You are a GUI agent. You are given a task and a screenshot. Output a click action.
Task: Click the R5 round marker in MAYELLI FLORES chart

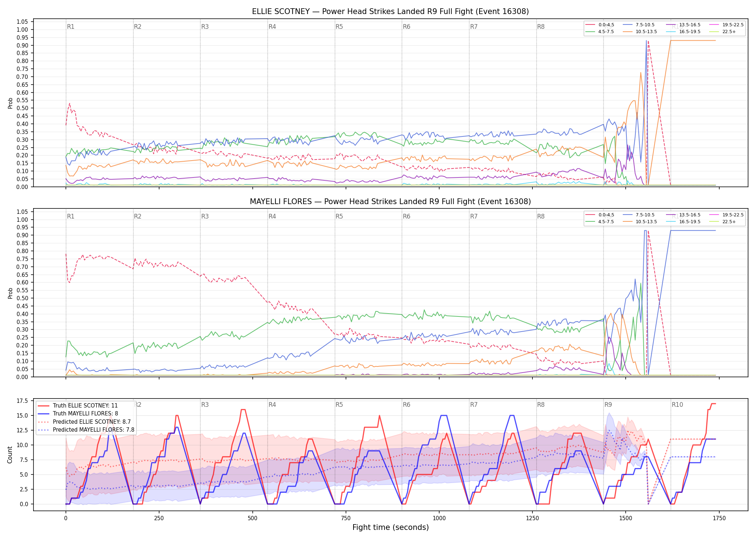(339, 216)
